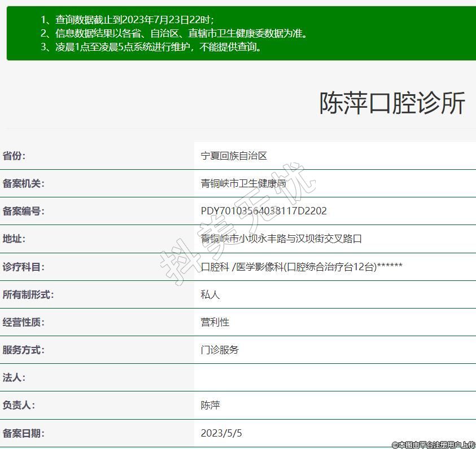Select the 备案编号 row label
The height and width of the screenshot is (449, 476).
(23, 211)
